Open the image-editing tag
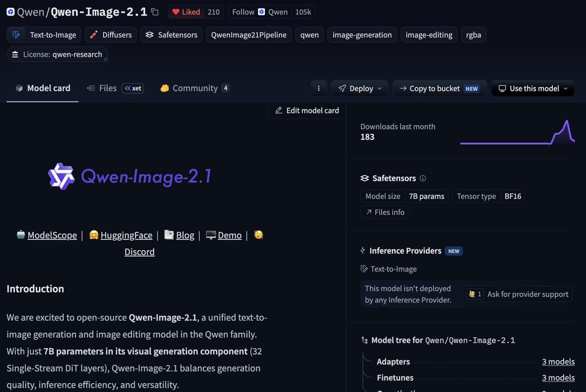The width and height of the screenshot is (586, 392). click(x=429, y=35)
